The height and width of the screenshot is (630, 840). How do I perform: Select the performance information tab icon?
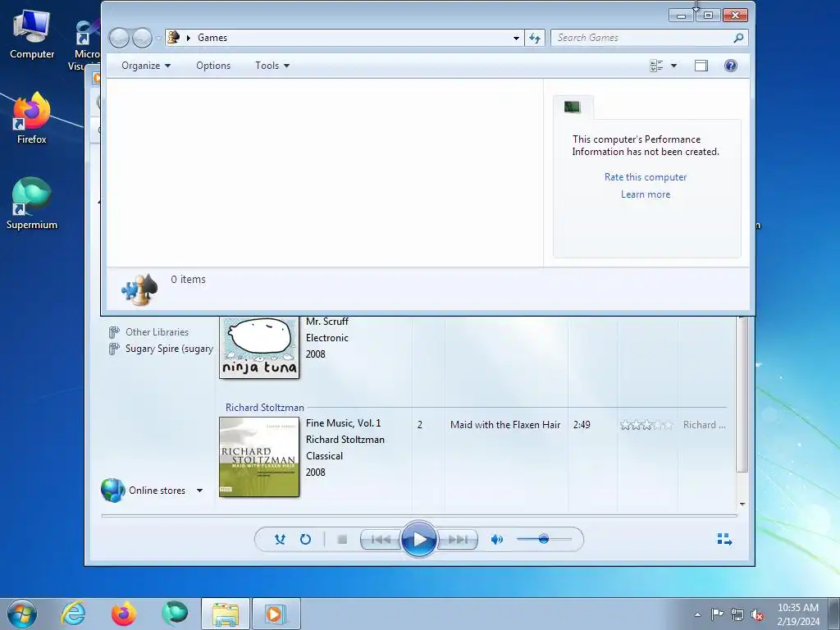click(572, 107)
